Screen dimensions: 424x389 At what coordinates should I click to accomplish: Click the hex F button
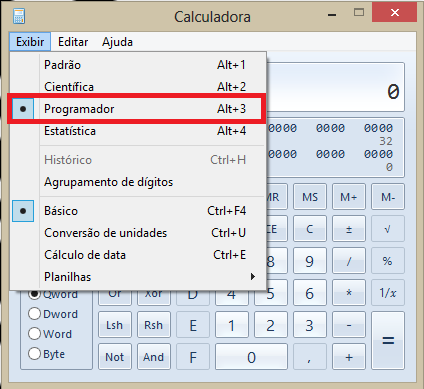tap(193, 357)
